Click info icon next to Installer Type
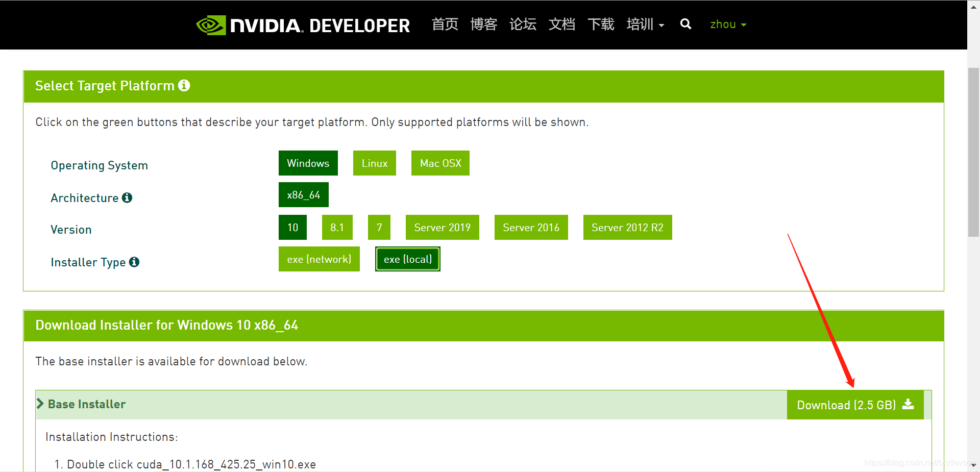The width and height of the screenshot is (980, 472). (x=134, y=262)
